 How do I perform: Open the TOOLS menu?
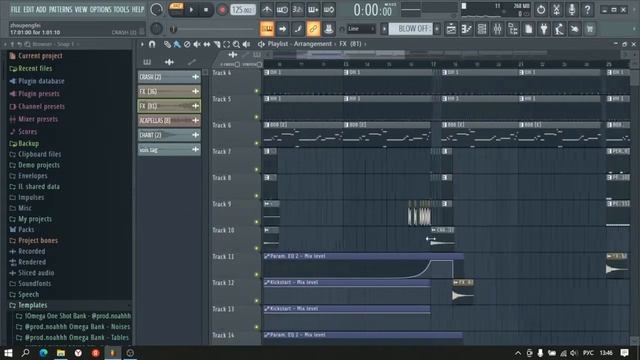[x=121, y=9]
